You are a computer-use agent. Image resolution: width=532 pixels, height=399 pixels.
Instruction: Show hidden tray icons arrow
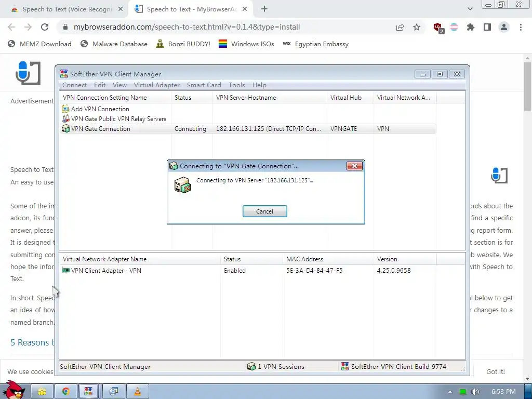[x=450, y=392]
